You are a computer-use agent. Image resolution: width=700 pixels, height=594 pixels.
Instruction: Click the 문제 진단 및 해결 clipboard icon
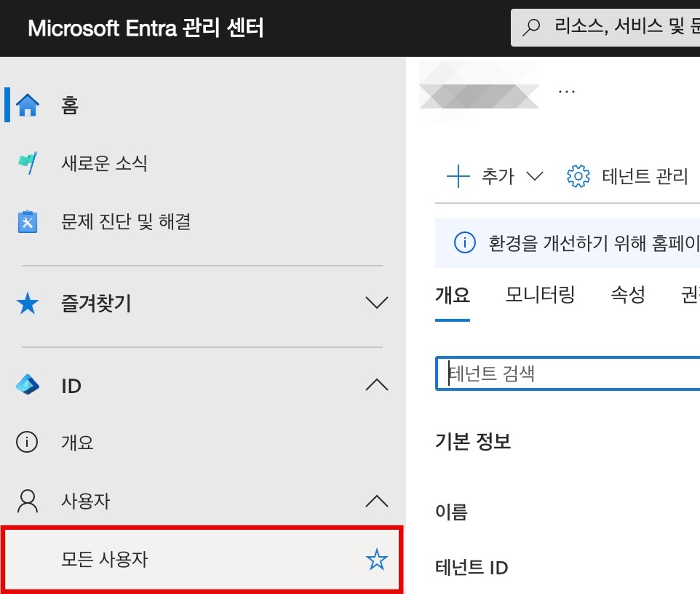(x=28, y=221)
